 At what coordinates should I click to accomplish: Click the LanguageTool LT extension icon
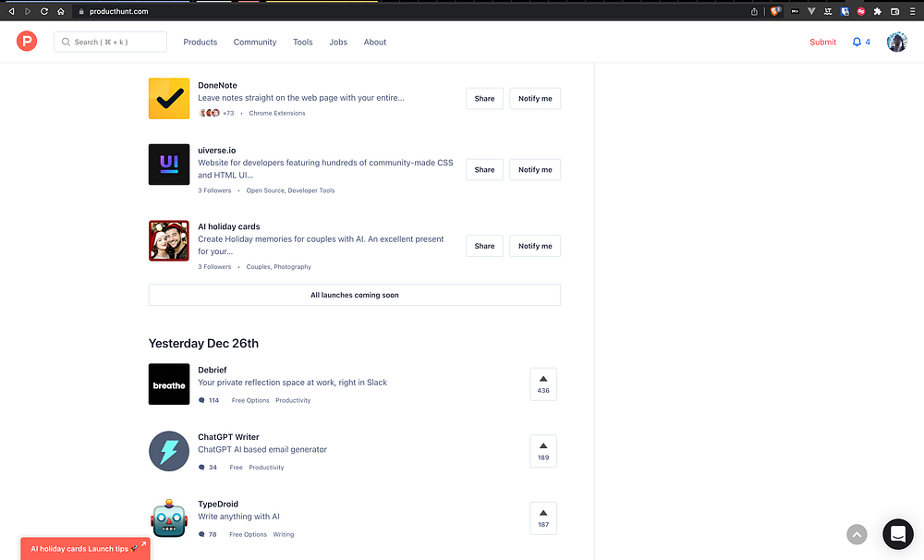point(828,11)
